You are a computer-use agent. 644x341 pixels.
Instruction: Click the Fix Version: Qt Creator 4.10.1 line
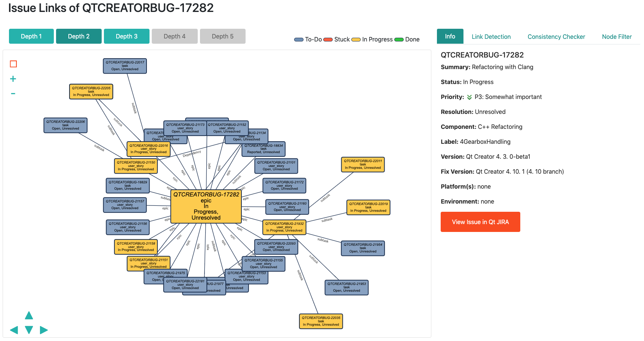click(x=502, y=172)
